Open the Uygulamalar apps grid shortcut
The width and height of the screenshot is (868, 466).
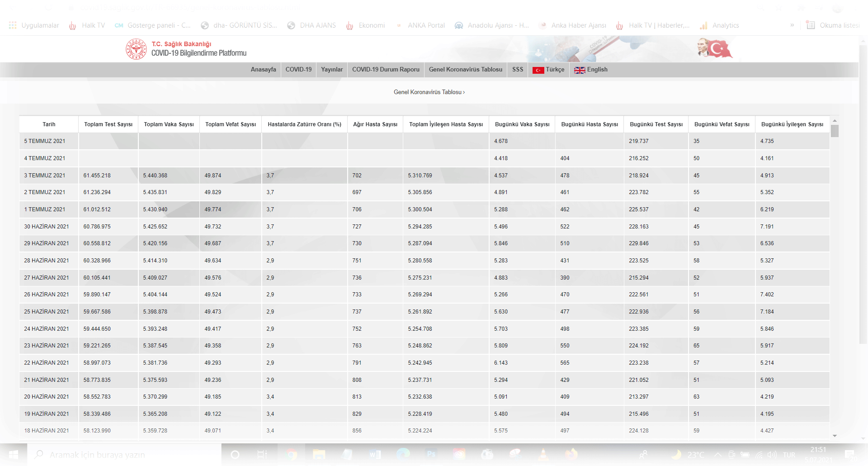point(34,25)
